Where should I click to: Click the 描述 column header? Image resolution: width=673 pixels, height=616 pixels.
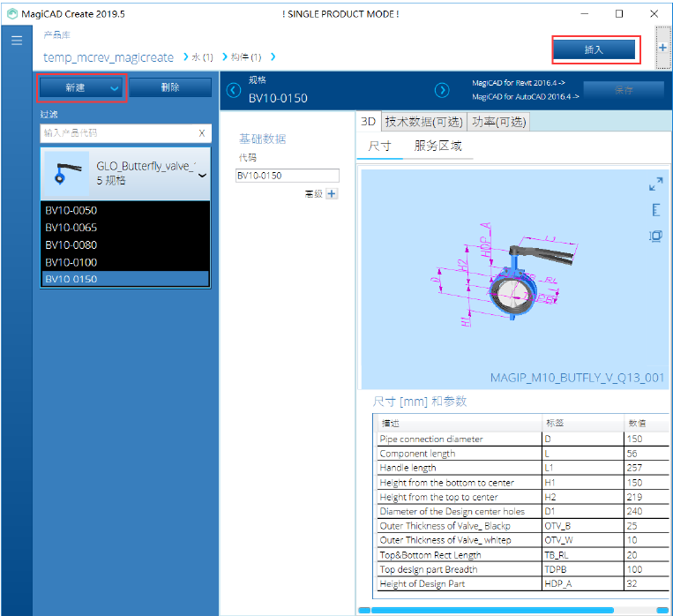(x=460, y=423)
